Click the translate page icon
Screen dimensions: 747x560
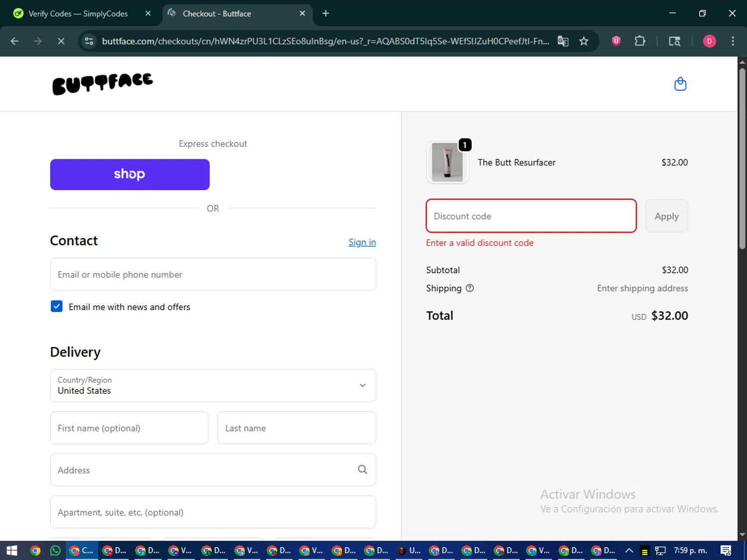[x=563, y=41]
